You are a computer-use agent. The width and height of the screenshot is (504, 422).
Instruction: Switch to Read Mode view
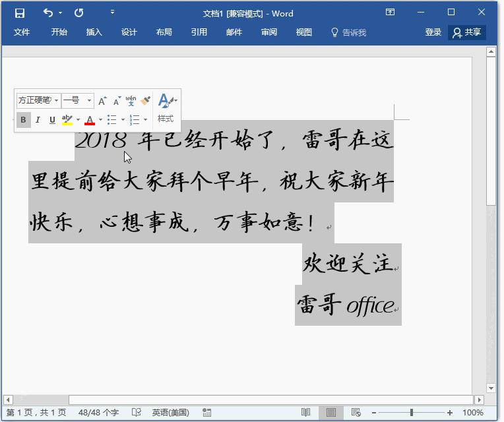click(x=305, y=412)
